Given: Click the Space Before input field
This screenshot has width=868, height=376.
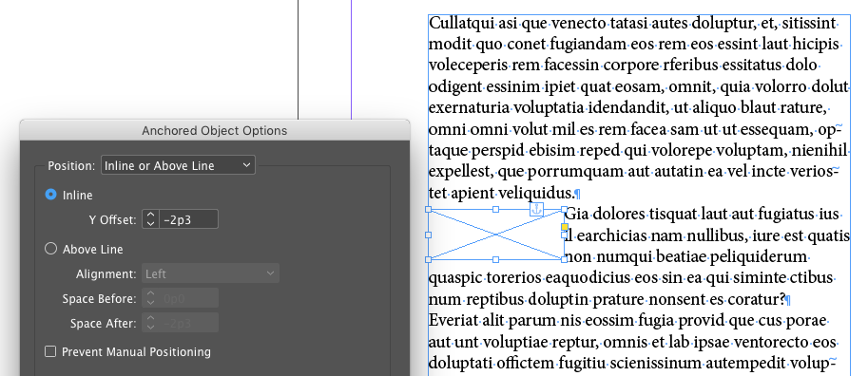Looking at the screenshot, I should tap(188, 298).
